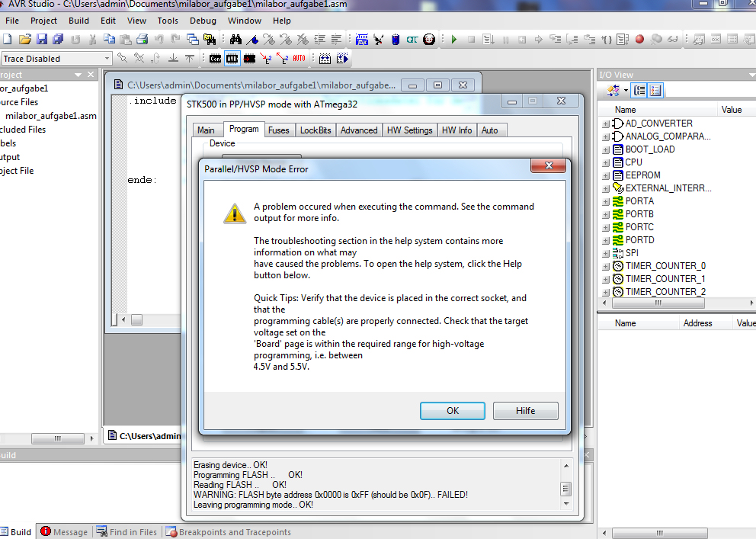The height and width of the screenshot is (539, 756).
Task: Click the Hilfe button
Action: coord(526,411)
